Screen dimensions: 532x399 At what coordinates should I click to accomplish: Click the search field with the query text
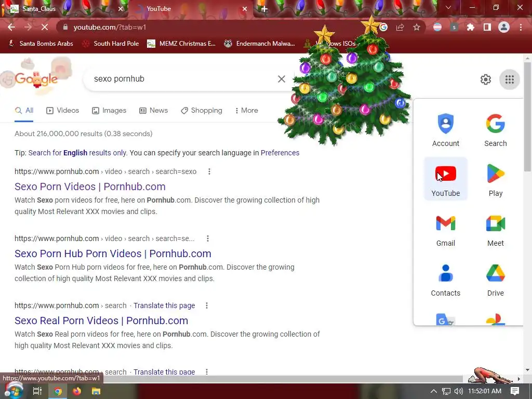pos(183,79)
